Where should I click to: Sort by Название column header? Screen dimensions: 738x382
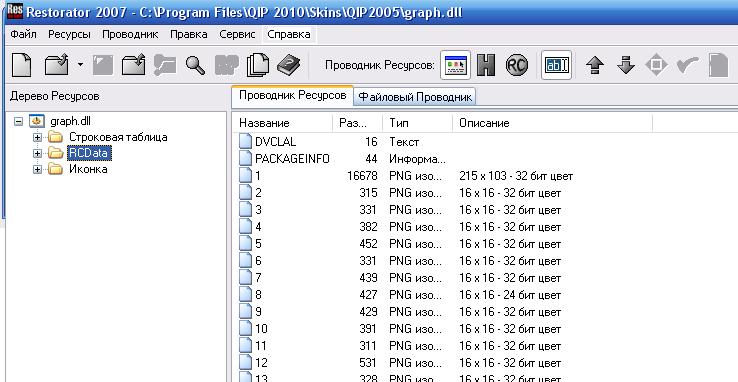click(283, 123)
